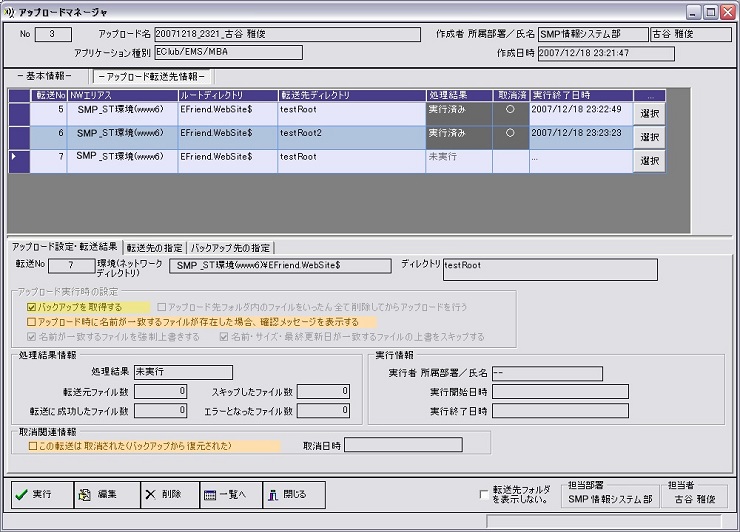Click the スキップしたファイル数 field

pyautogui.click(x=323, y=391)
